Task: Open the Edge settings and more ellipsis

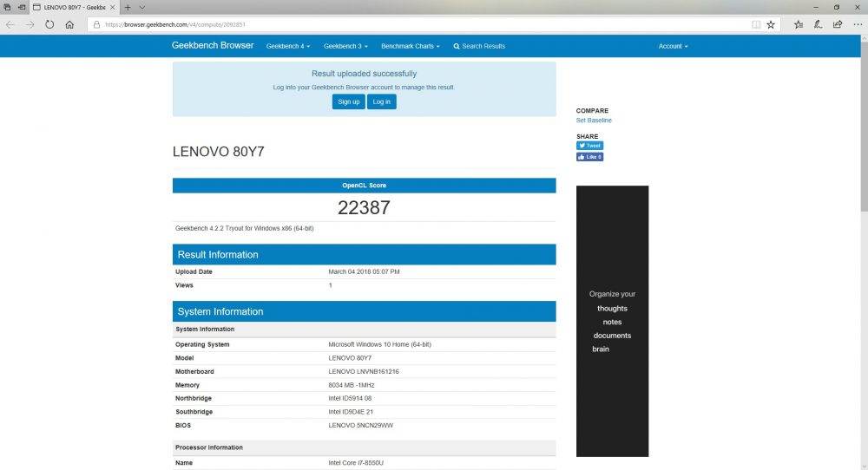Action: pyautogui.click(x=858, y=24)
